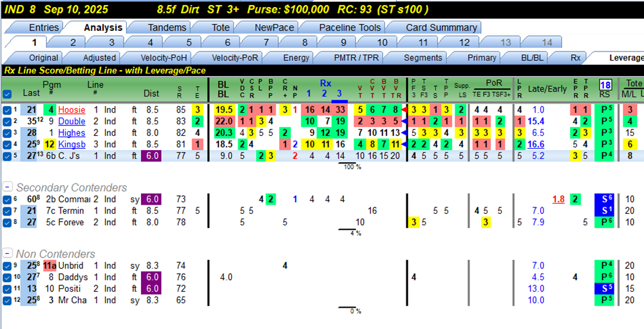Click the blue triangle marker on Double row
The height and width of the screenshot is (329, 644).
404,121
